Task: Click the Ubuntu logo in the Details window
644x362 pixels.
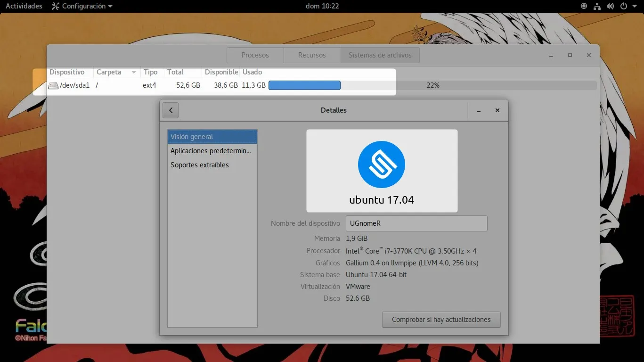Action: pos(381,164)
